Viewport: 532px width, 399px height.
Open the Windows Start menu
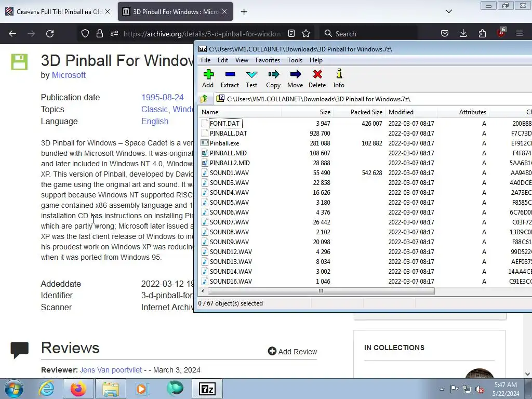coord(14,389)
